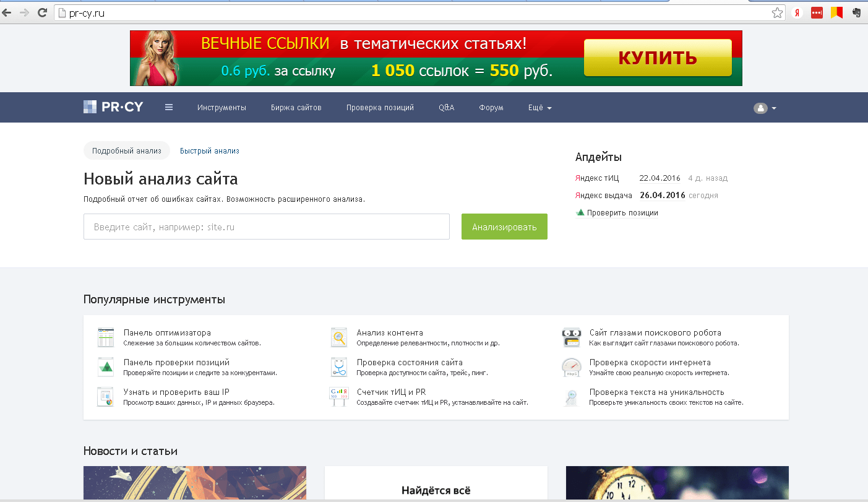Switch to the Быстрый анализ tab

(x=210, y=150)
